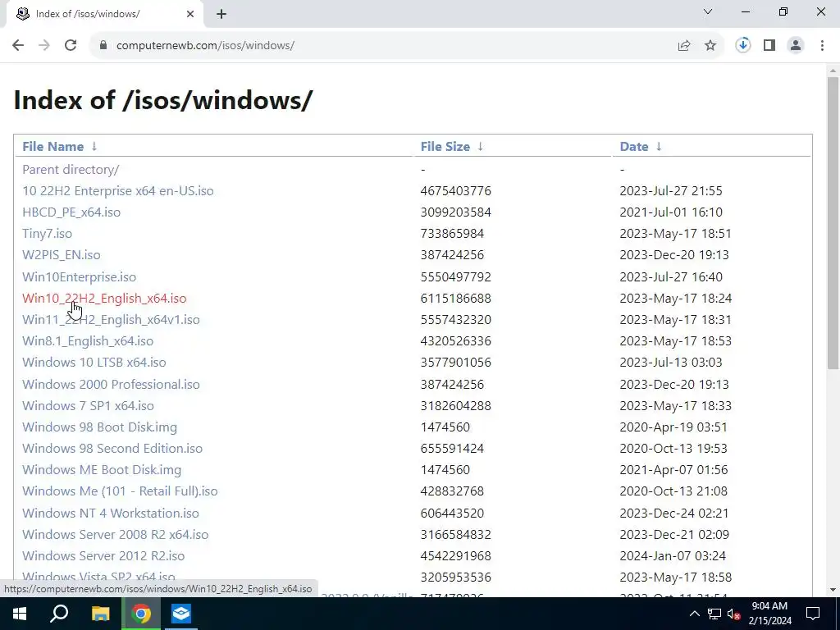
Task: Open the blue box app on taskbar
Action: (181, 614)
